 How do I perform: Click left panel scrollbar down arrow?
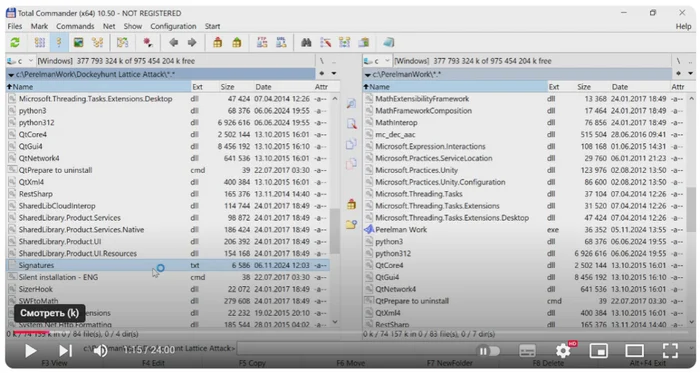335,322
